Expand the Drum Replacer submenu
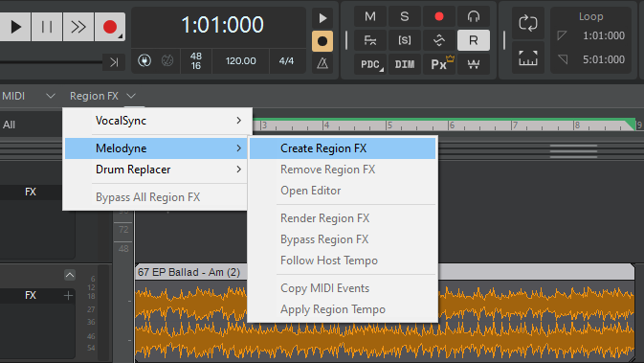Screen dimensions: 644x363 156,170
